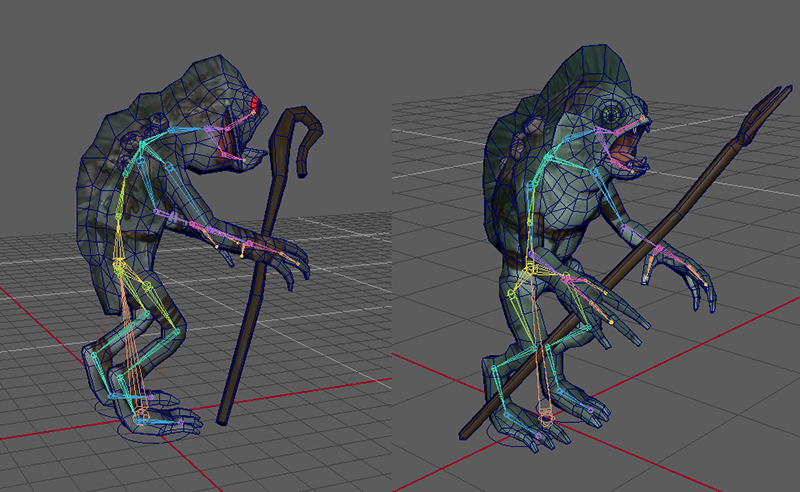Select the red jaw joint in left view

256,104
